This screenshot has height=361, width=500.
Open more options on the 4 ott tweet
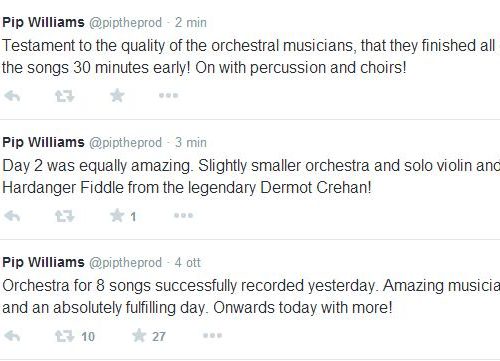pos(212,336)
